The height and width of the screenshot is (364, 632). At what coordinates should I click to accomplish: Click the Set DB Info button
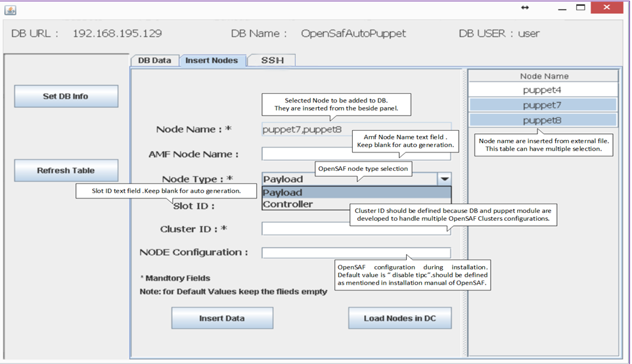point(66,97)
